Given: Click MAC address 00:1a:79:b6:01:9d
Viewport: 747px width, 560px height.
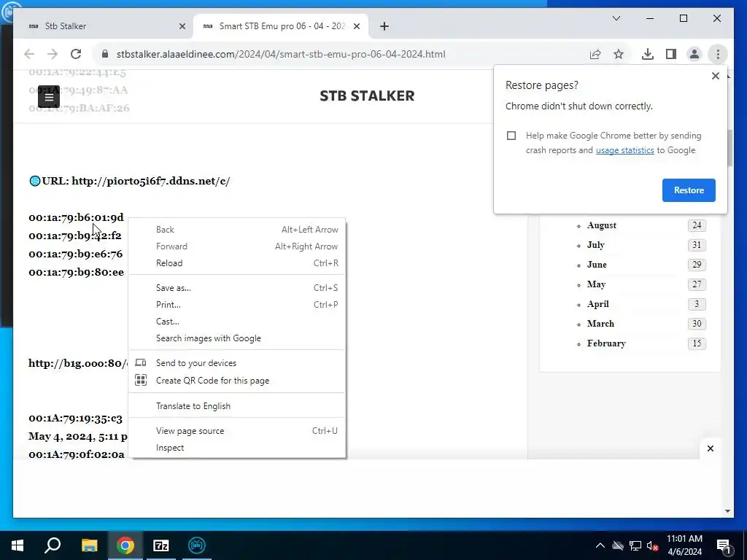Looking at the screenshot, I should (x=76, y=217).
